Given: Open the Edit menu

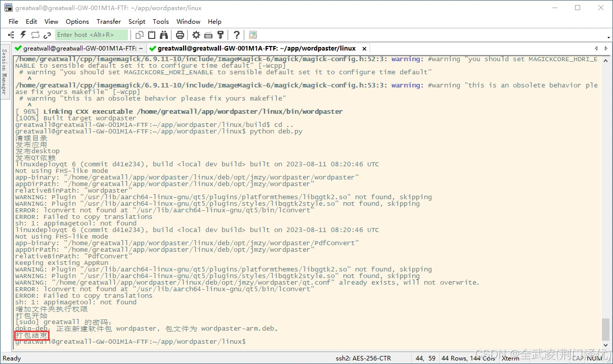Looking at the screenshot, I should click(x=31, y=21).
